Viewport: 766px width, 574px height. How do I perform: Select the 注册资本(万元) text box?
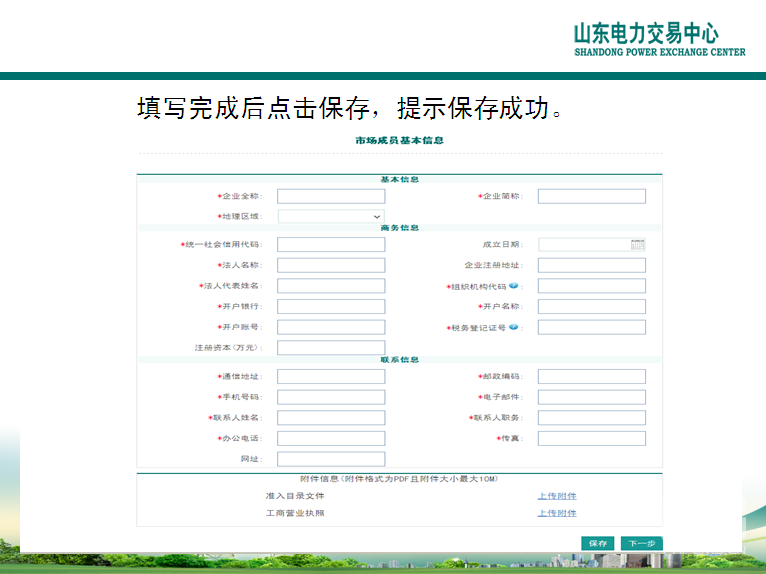331,348
